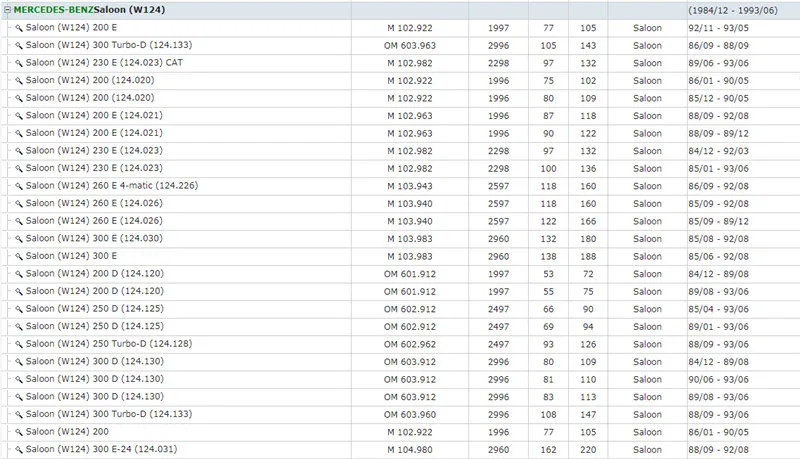Click magnifier icon for 260 E (124.026) 118 kW row

(19, 204)
